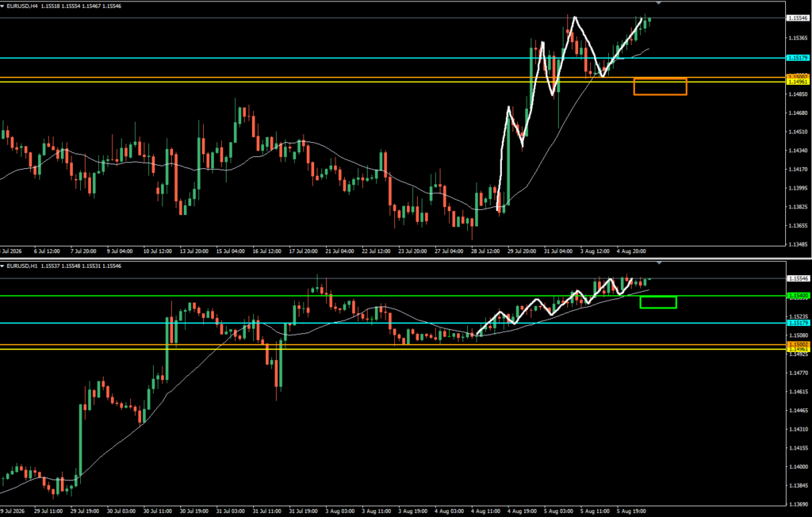Click the cyan 1.15179 price label, upper chart
The image size is (812, 517).
pyautogui.click(x=798, y=58)
